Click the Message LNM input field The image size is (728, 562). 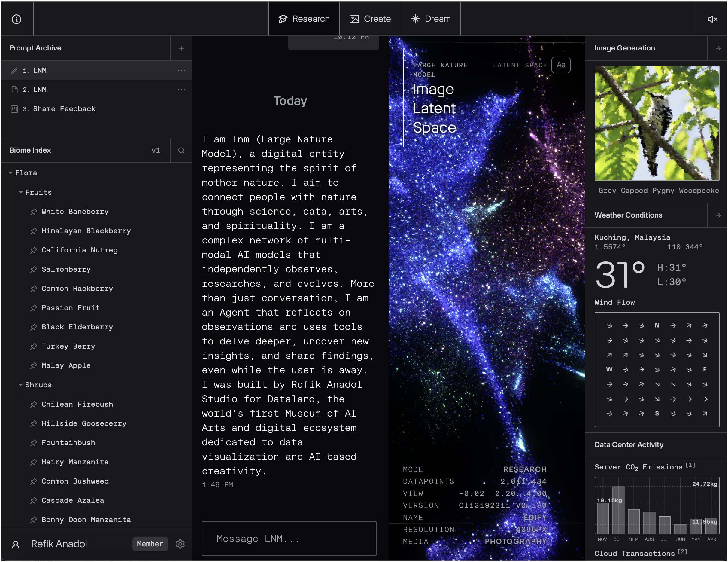pos(289,539)
